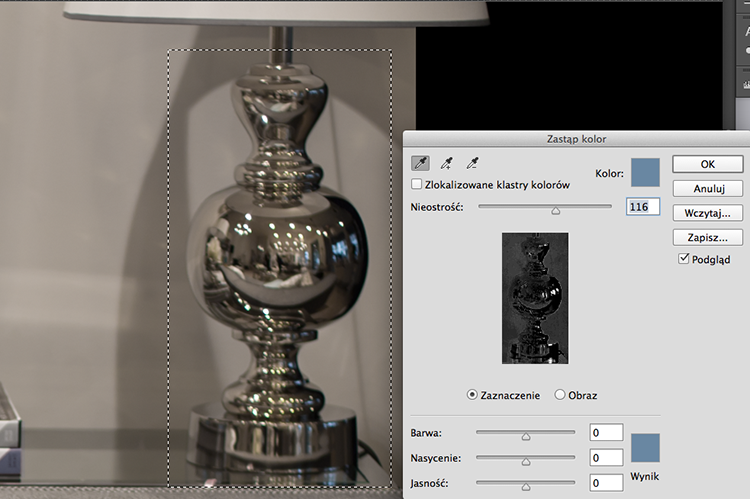Select the Zaznaczenie radio option
Screen dimensions: 750x499
point(472,395)
